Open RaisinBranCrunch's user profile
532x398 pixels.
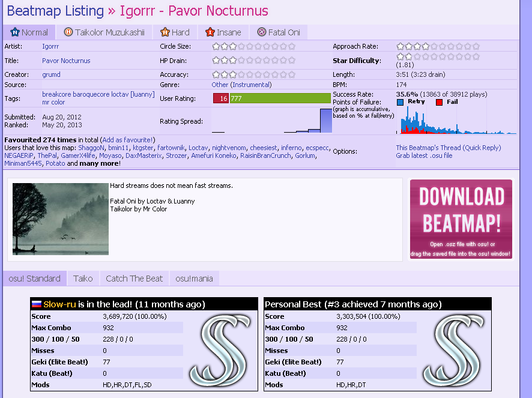265,155
